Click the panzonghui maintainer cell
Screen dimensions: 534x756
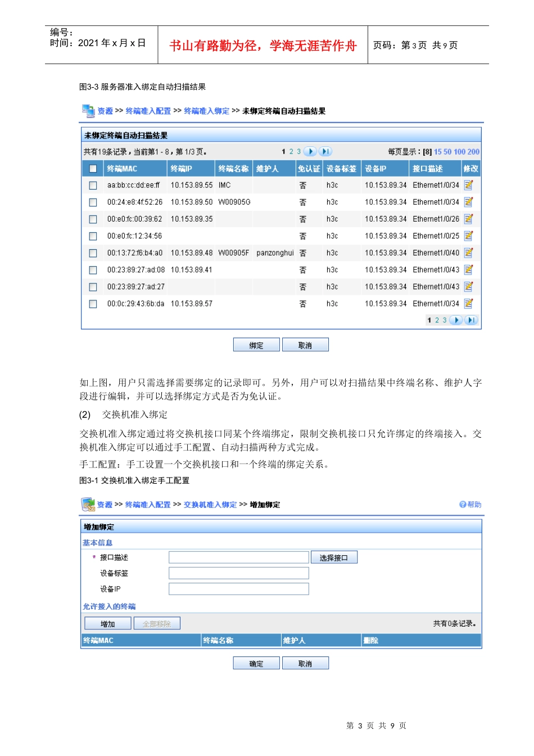[275, 253]
